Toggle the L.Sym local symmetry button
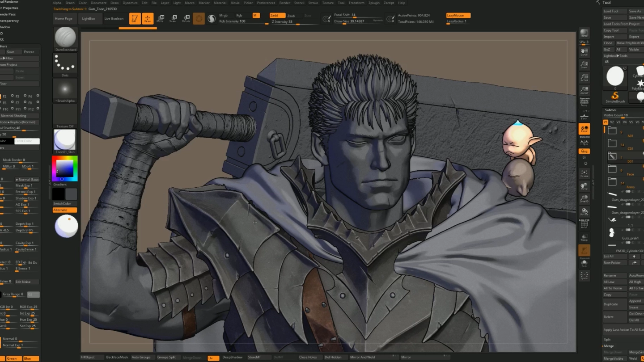 584,142
